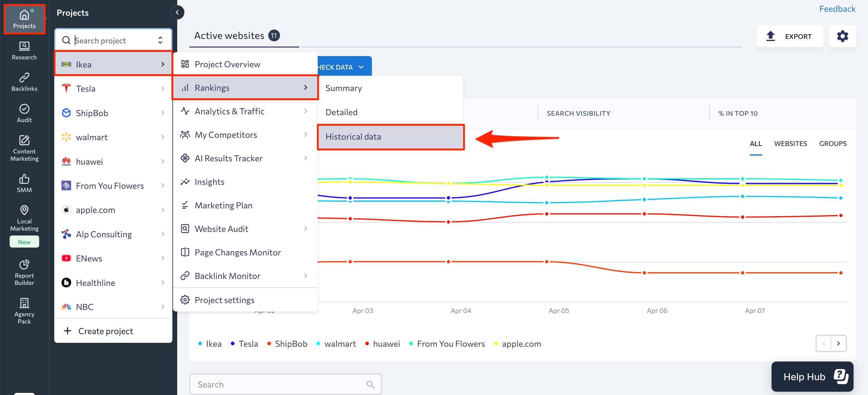The image size is (868, 395).
Task: Open the SMM sidebar section
Action: 24,183
